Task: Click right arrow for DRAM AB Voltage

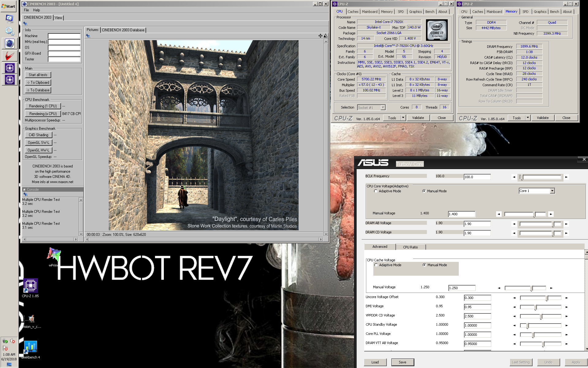Action: pyautogui.click(x=566, y=224)
